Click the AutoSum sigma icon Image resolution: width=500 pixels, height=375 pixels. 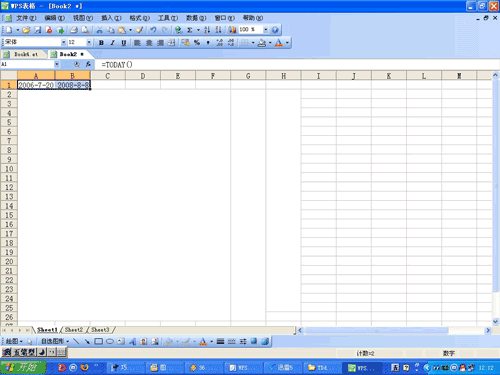[x=190, y=30]
